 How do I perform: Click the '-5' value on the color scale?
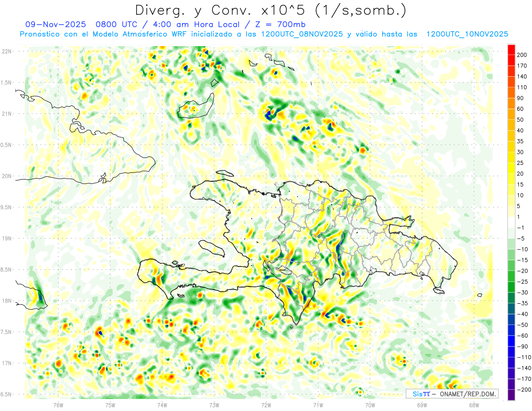[x=520, y=239]
